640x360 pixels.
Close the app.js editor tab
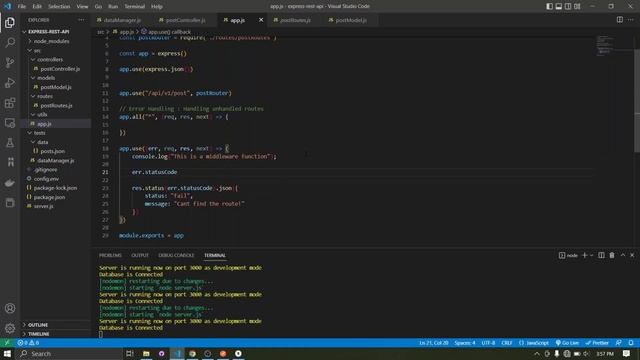[261, 20]
